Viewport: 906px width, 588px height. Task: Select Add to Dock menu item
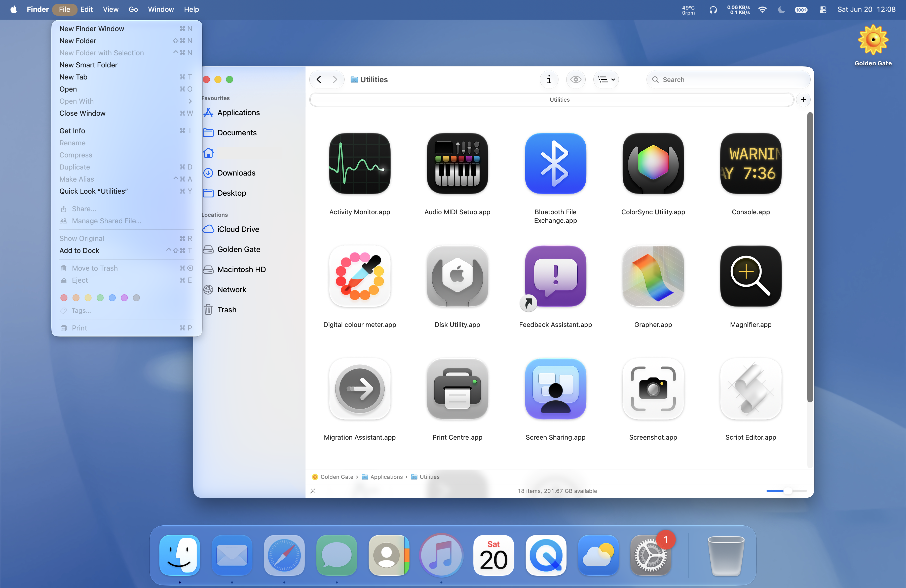pyautogui.click(x=126, y=251)
